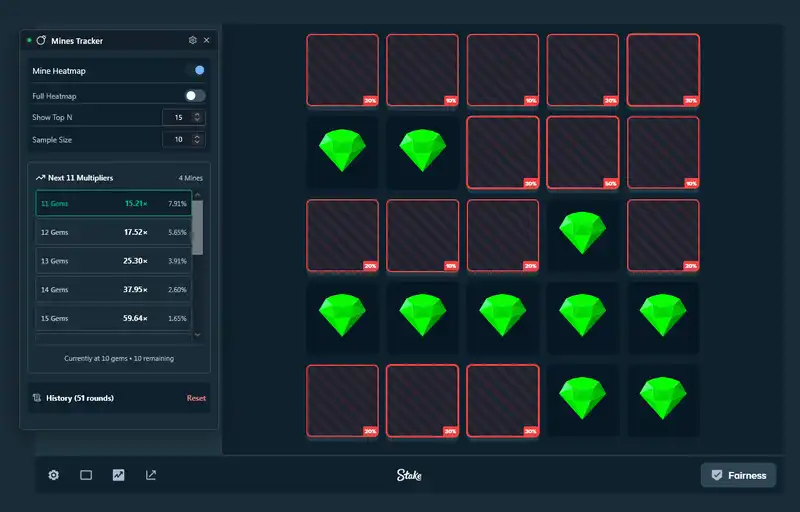Toggle theatre mode icon in bottom bar
Viewport: 800px width, 512px height.
(x=86, y=475)
